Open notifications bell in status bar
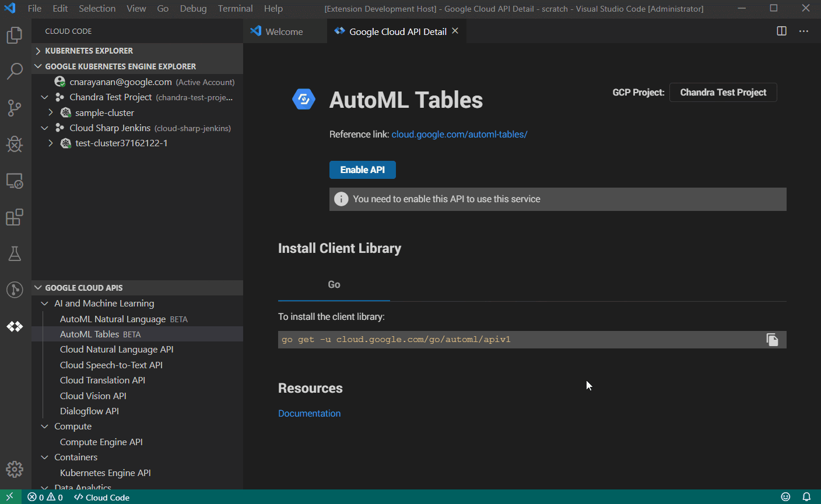Viewport: 821px width, 504px height. 806,497
